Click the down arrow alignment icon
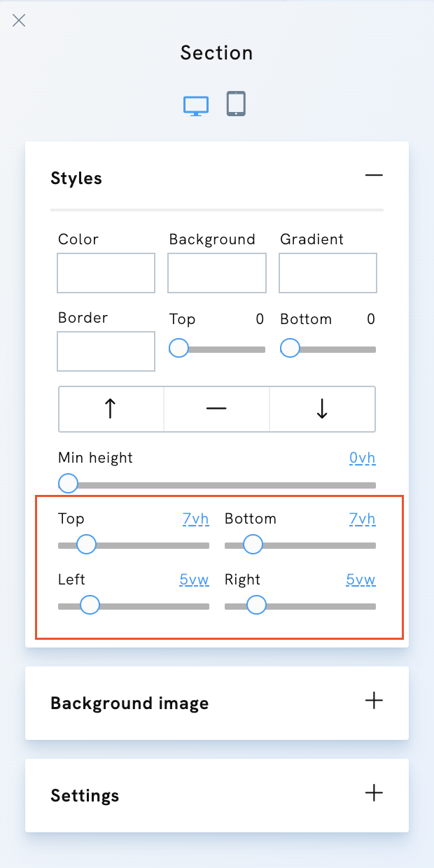The height and width of the screenshot is (868, 434). pyautogui.click(x=323, y=409)
